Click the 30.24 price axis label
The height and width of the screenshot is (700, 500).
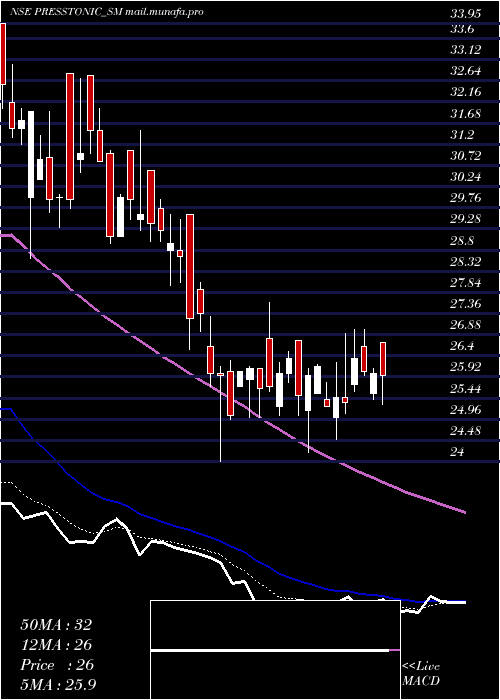466,177
